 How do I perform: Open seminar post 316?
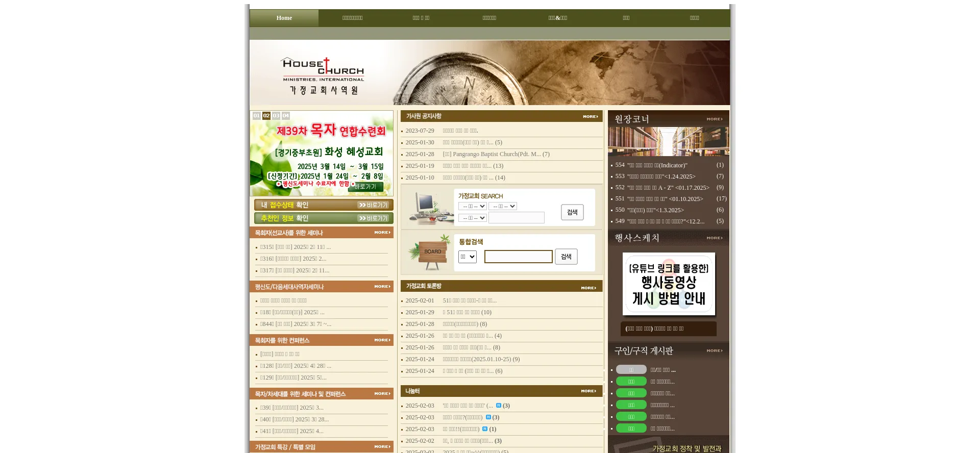293,259
